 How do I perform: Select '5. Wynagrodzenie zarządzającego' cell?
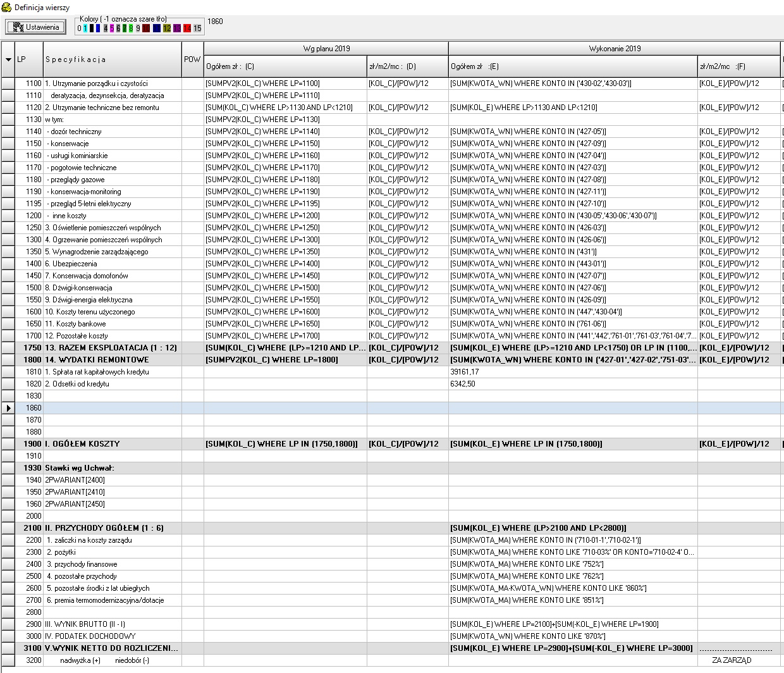(113, 252)
